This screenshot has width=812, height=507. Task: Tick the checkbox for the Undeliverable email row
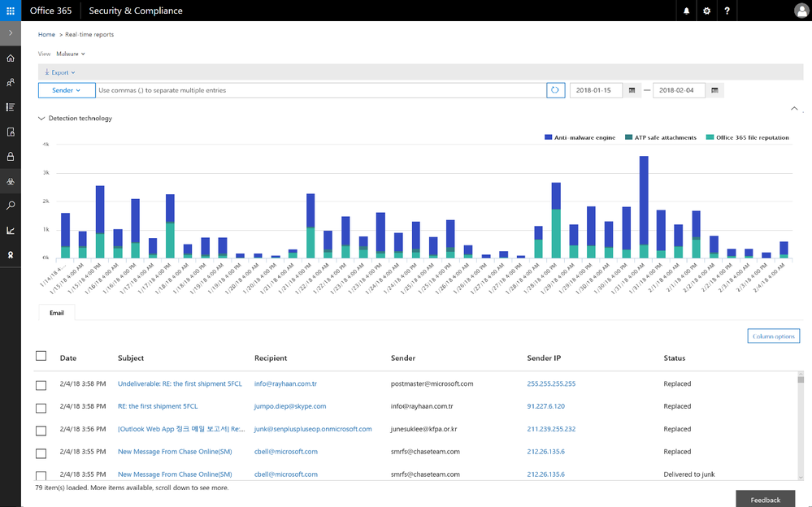click(x=41, y=384)
